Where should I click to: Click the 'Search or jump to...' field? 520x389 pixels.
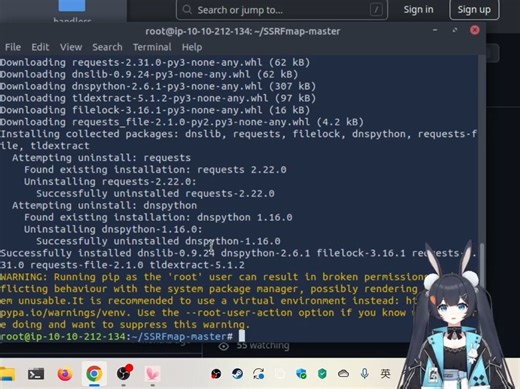click(282, 10)
